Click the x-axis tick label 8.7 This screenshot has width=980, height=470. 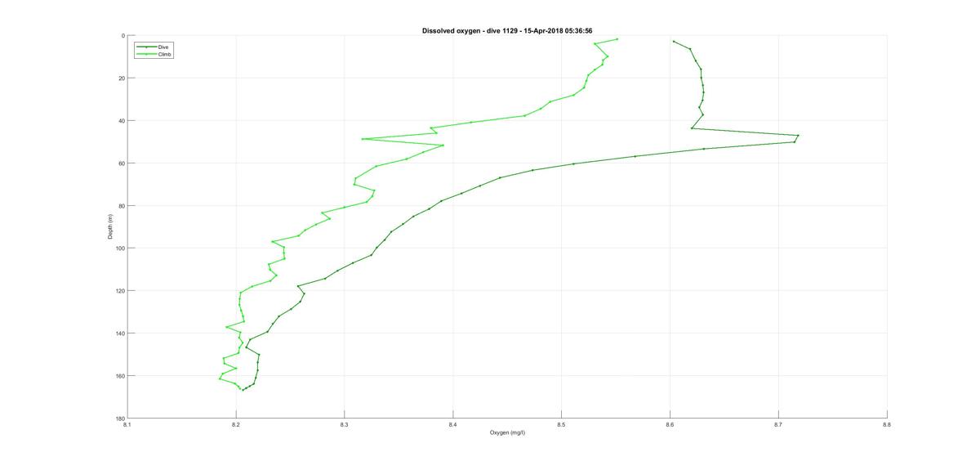(x=778, y=424)
